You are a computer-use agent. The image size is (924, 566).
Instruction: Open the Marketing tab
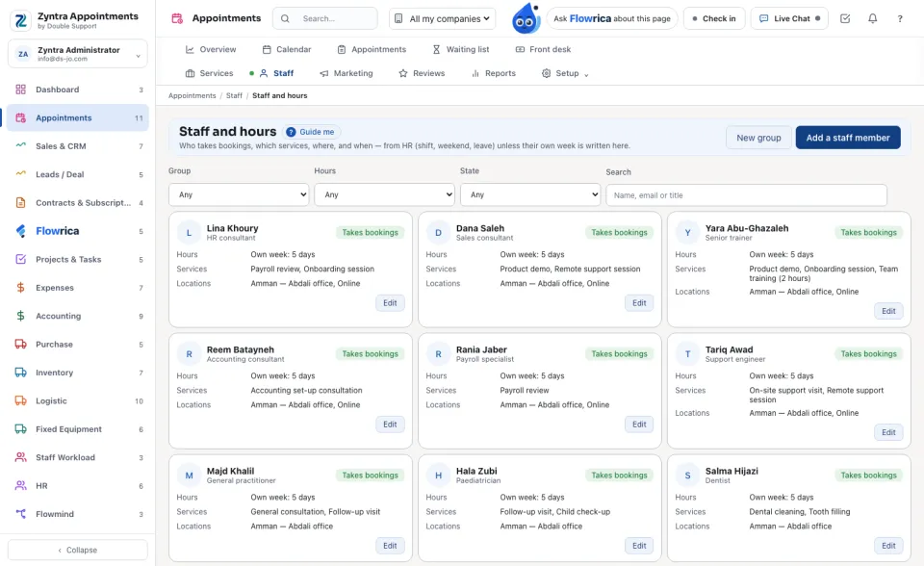(x=346, y=73)
